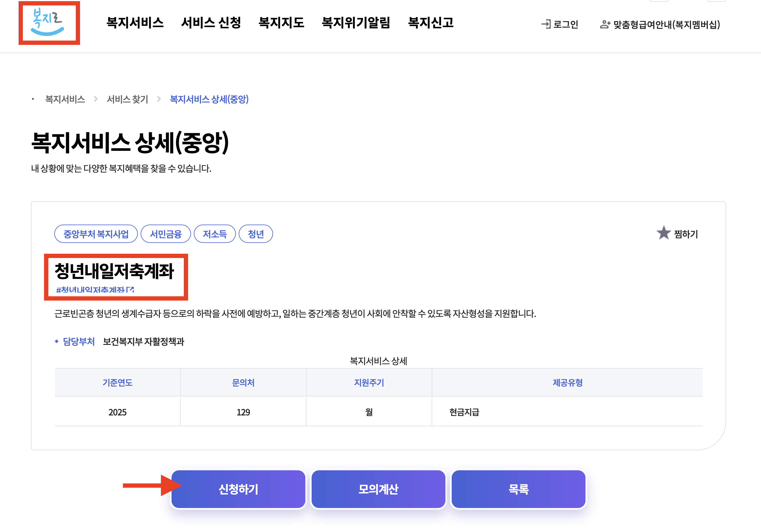The height and width of the screenshot is (532, 761).
Task: Click the 복지서비스 breadcrumb link
Action: (x=65, y=99)
